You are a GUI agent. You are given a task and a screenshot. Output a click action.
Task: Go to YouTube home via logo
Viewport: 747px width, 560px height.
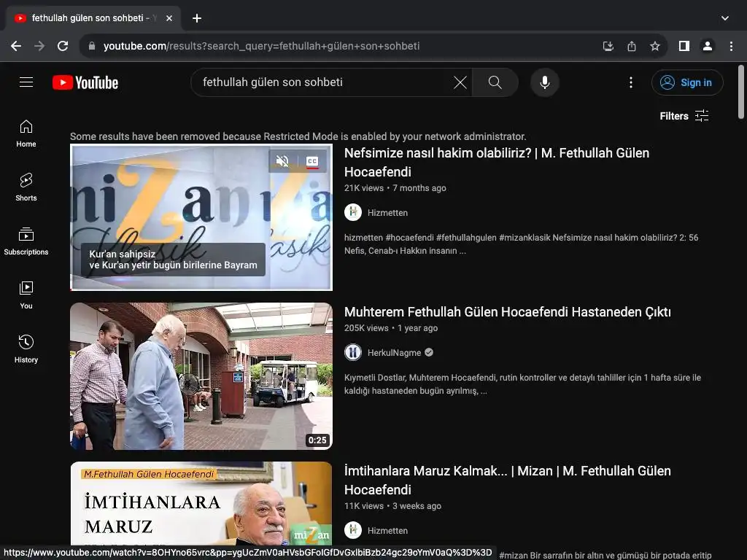(85, 82)
